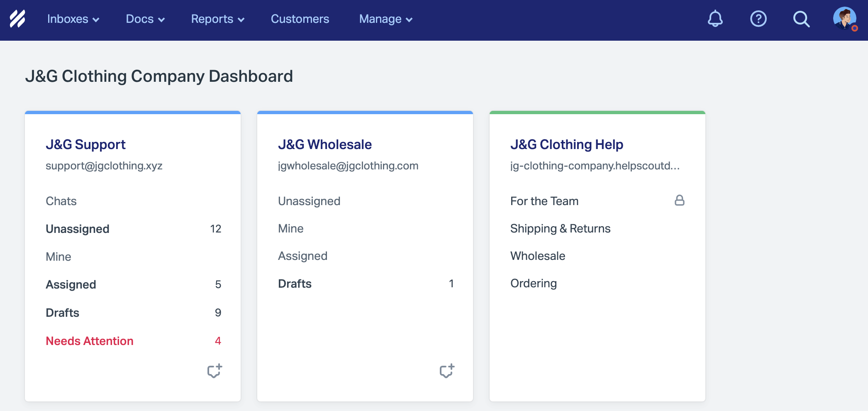Viewport: 868px width, 411px height.
Task: Open the J&G Clothing Help docs site
Action: [567, 144]
